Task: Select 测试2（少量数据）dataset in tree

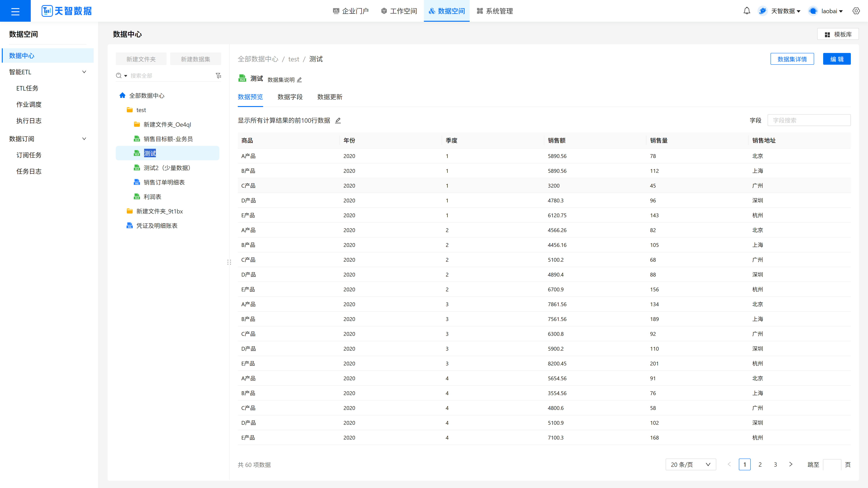Action: 167,168
